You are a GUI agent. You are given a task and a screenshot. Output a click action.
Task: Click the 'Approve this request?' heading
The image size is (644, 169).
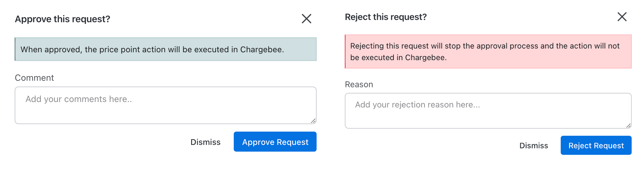coord(62,19)
